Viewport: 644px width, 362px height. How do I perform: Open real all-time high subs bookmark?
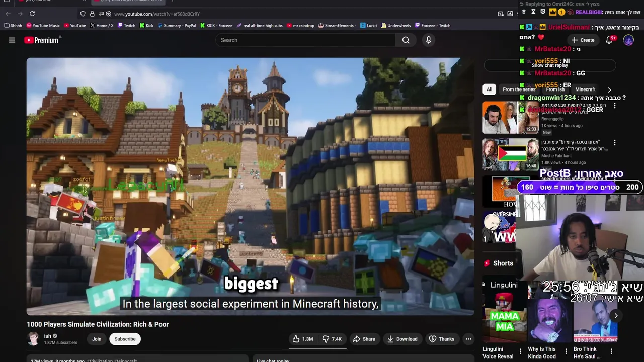[x=260, y=26]
